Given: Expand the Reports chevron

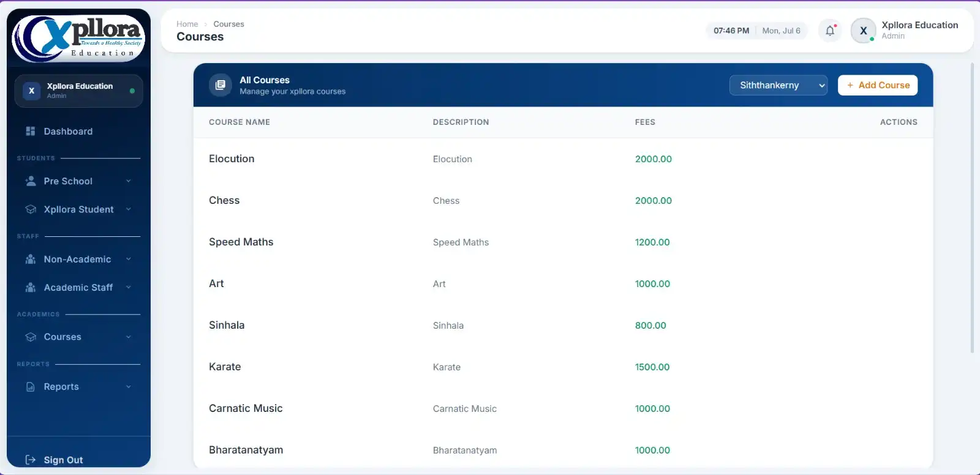Looking at the screenshot, I should point(129,387).
